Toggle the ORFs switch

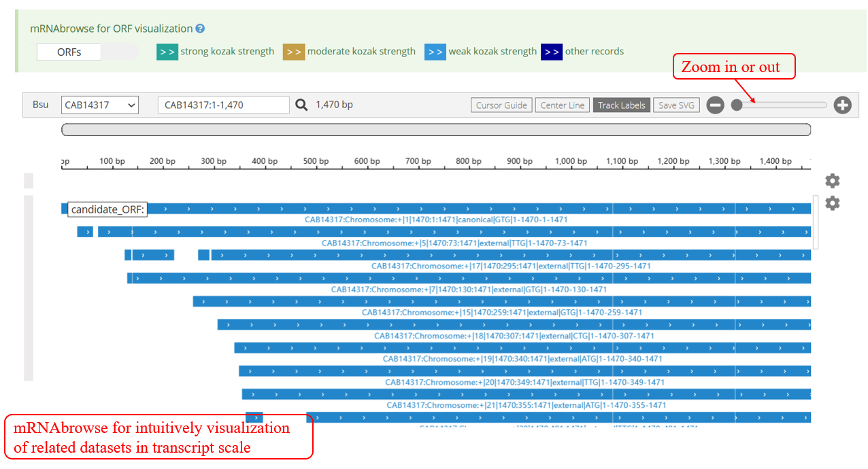tap(88, 52)
